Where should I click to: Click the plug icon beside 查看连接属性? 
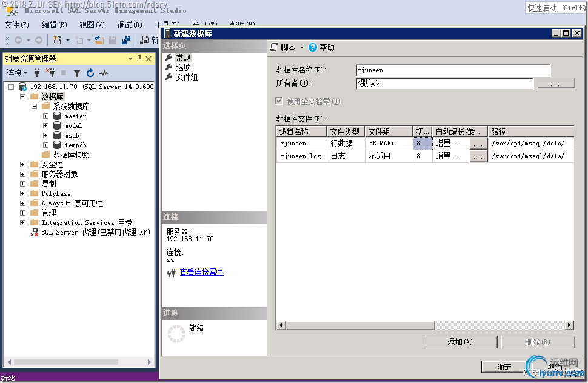coord(172,273)
